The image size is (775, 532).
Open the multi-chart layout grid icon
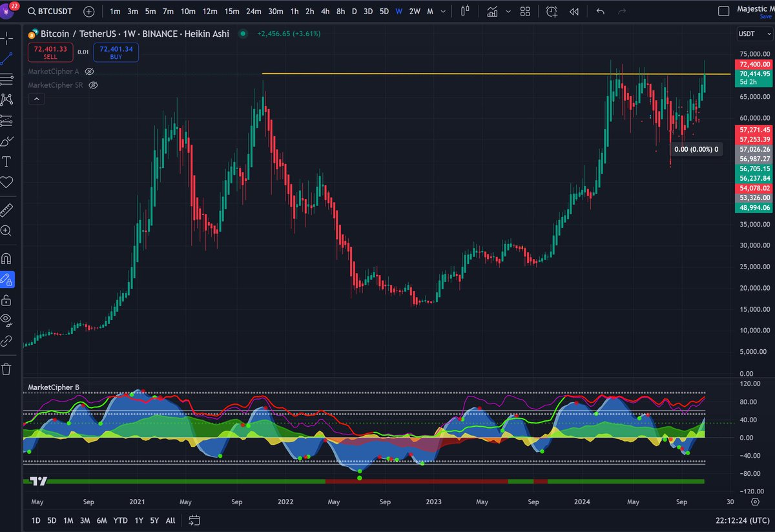point(524,11)
